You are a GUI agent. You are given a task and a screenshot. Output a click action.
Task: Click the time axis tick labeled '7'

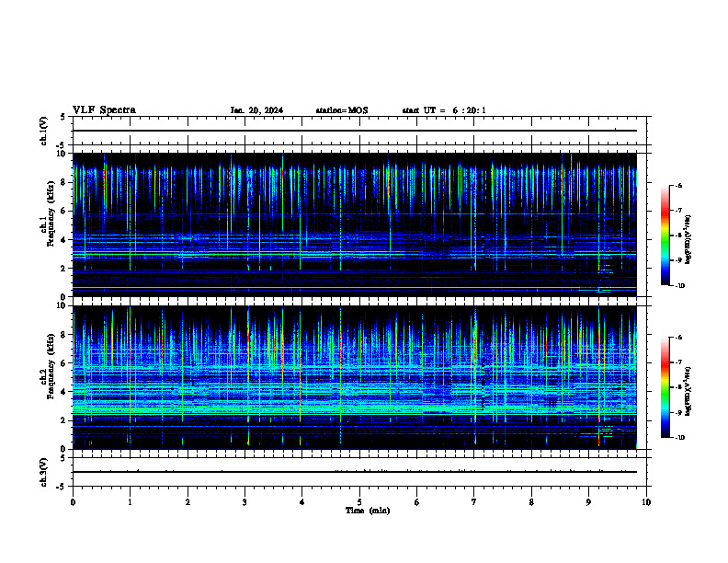(x=474, y=502)
